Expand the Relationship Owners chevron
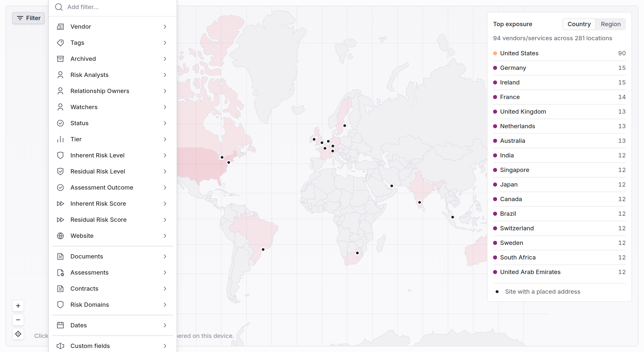Viewport: 644px width, 352px height. point(165,91)
